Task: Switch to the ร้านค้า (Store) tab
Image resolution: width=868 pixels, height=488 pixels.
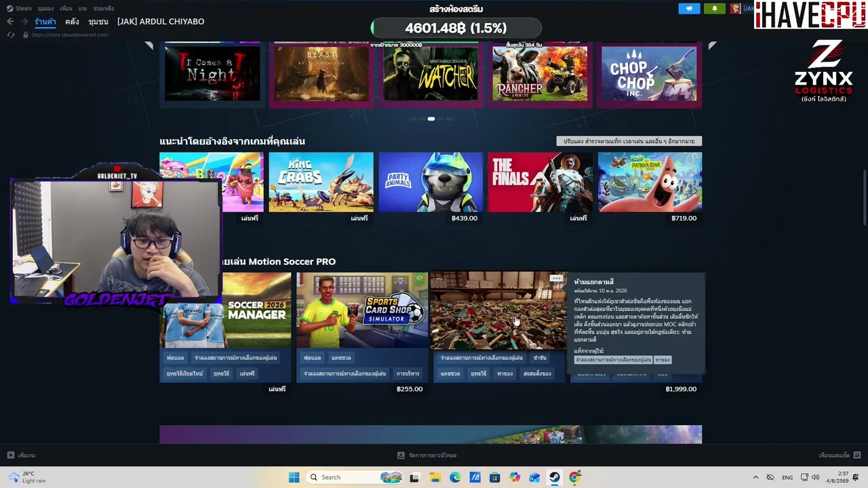Action: tap(45, 22)
